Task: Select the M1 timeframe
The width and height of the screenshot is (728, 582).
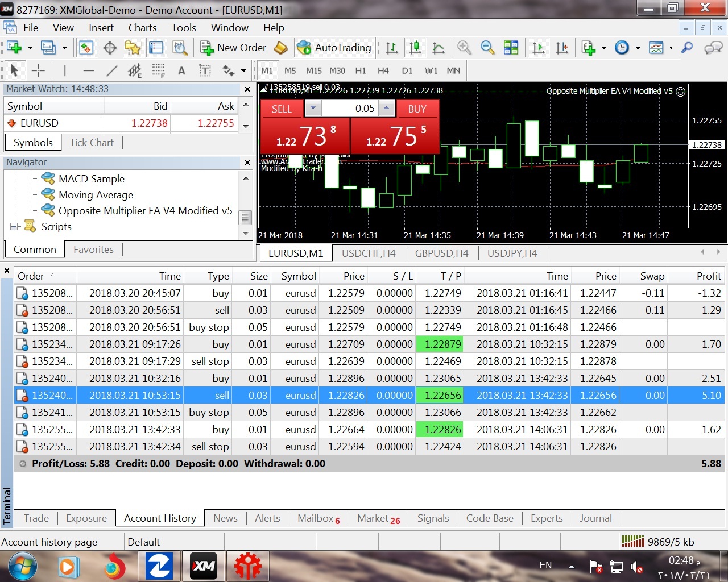Action: [267, 70]
